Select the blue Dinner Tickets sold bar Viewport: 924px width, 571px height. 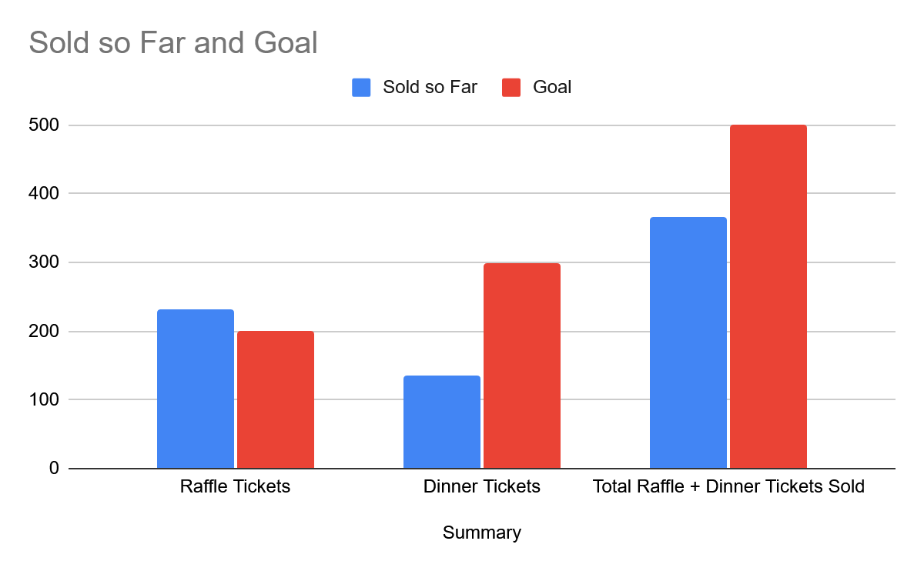pyautogui.click(x=442, y=422)
